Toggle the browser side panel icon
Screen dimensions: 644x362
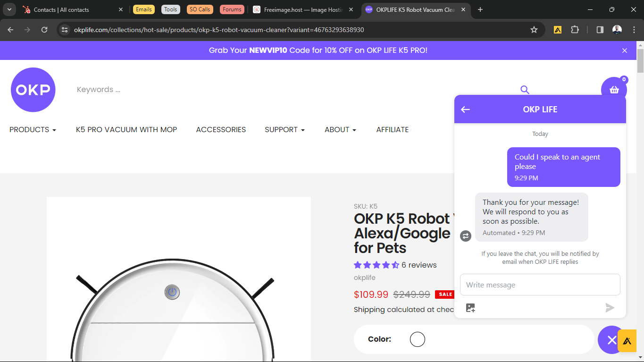tap(600, 30)
